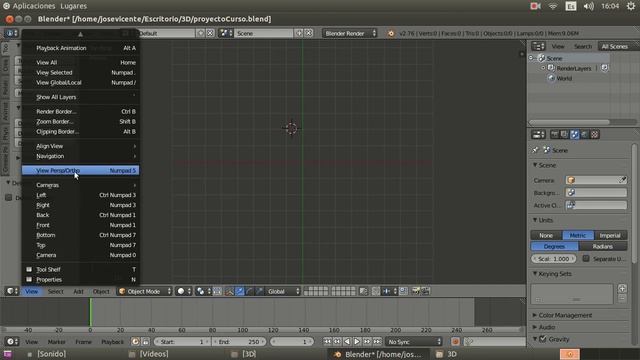The height and width of the screenshot is (360, 640).
Task: Click the timeline editor type icon
Action: pyautogui.click(x=12, y=342)
